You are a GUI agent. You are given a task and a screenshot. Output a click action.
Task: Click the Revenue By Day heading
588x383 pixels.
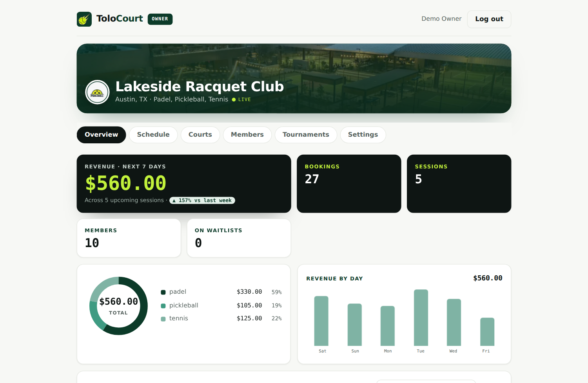pos(334,278)
